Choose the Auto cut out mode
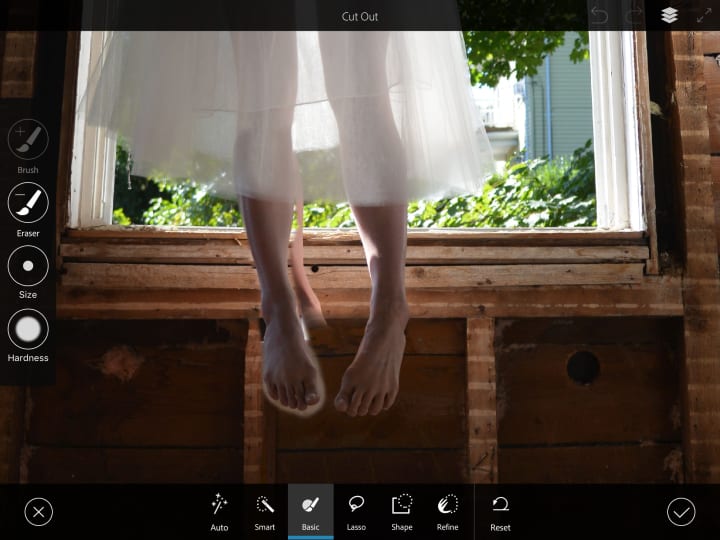The width and height of the screenshot is (720, 540). [x=219, y=512]
